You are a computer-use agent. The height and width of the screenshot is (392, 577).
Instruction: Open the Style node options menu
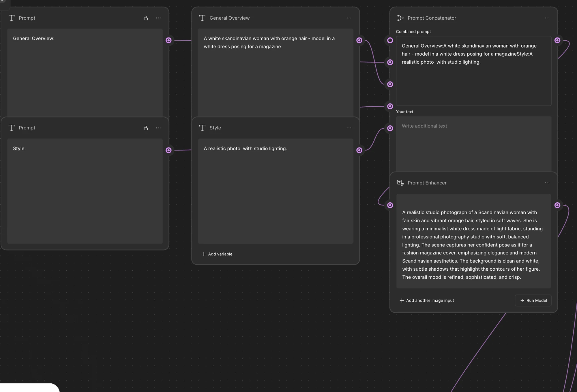coord(349,128)
